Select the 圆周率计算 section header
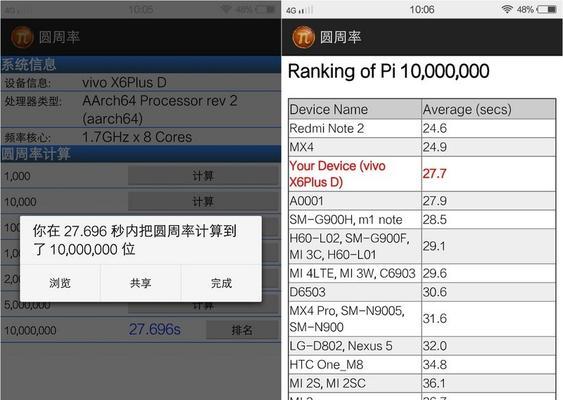 [x=141, y=154]
